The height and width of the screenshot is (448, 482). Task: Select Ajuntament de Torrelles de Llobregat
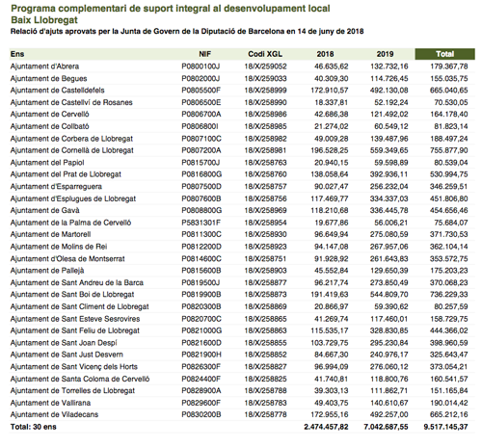(x=72, y=390)
